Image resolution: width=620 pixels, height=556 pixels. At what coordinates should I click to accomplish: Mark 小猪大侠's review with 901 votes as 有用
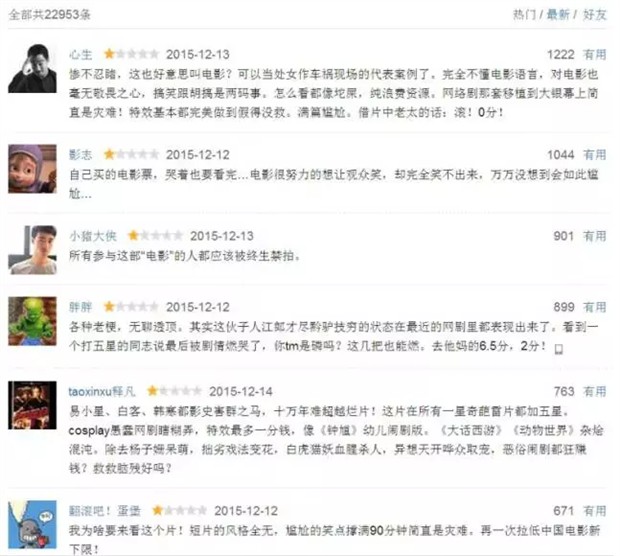[595, 236]
